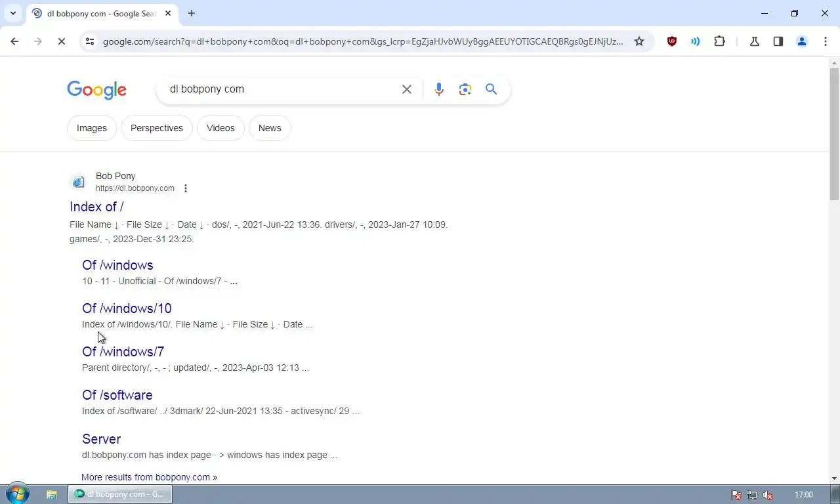
Task: Search by image with Google Lens icon
Action: pos(465,89)
